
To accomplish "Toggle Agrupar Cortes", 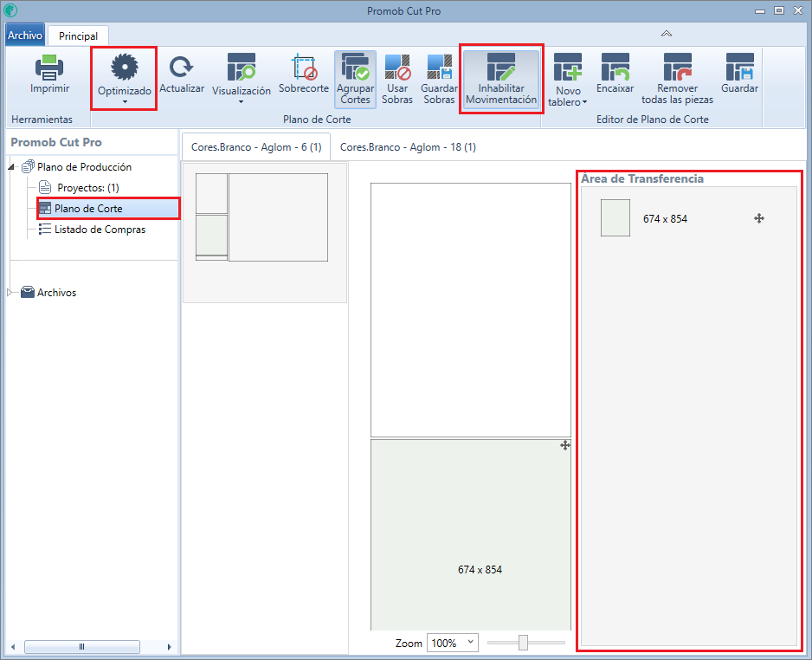I will point(355,79).
